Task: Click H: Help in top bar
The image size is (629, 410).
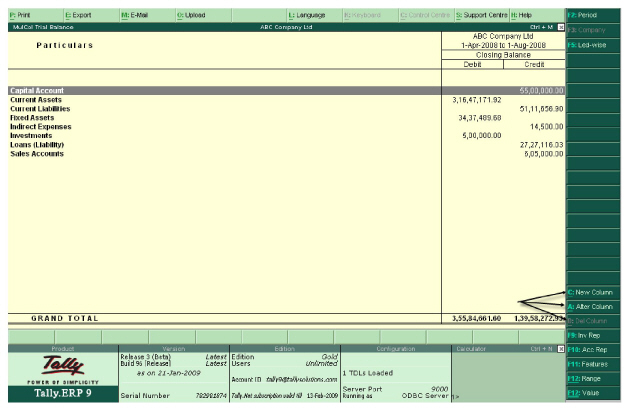Action: (537, 15)
